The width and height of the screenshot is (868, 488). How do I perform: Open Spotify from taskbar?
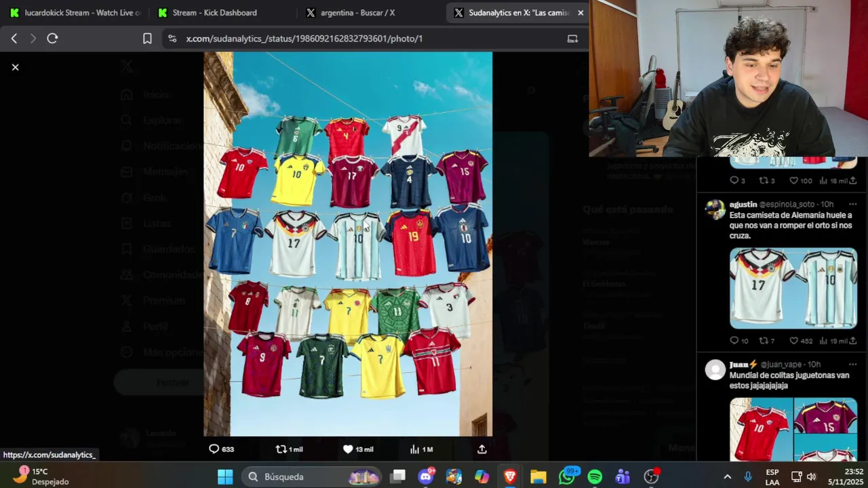pyautogui.click(x=595, y=476)
